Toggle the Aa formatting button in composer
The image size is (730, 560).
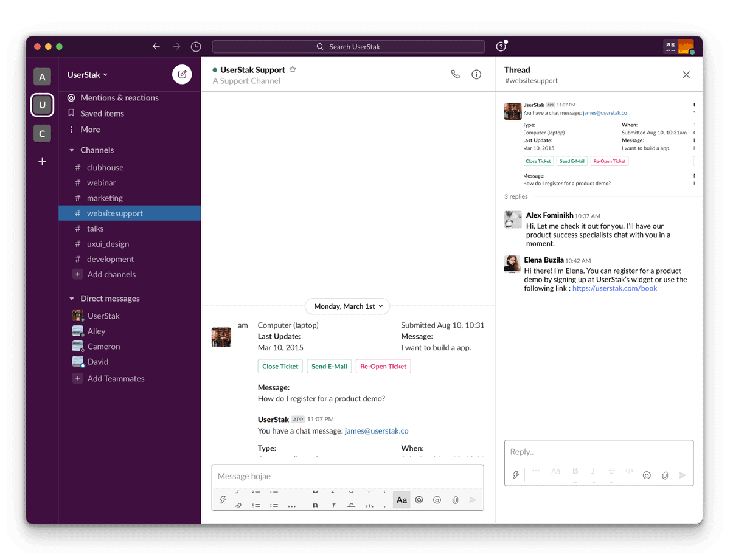[x=401, y=500]
